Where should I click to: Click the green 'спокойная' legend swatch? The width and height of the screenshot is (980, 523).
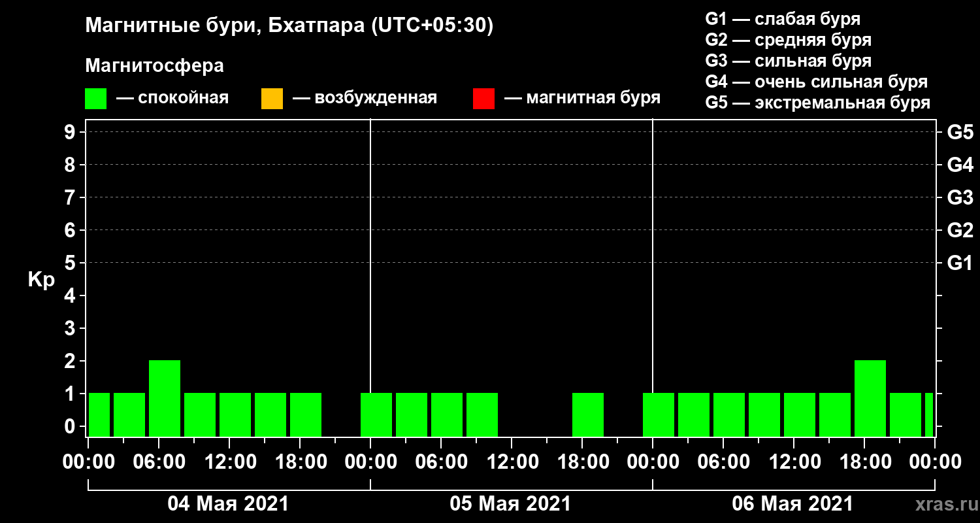[x=95, y=99]
